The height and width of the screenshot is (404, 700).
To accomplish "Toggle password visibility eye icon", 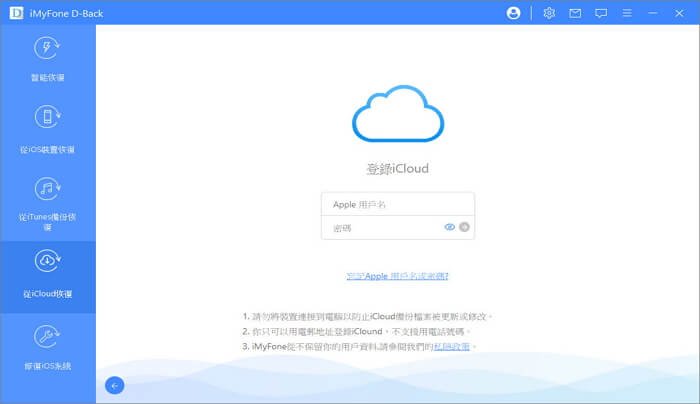I will tap(450, 227).
